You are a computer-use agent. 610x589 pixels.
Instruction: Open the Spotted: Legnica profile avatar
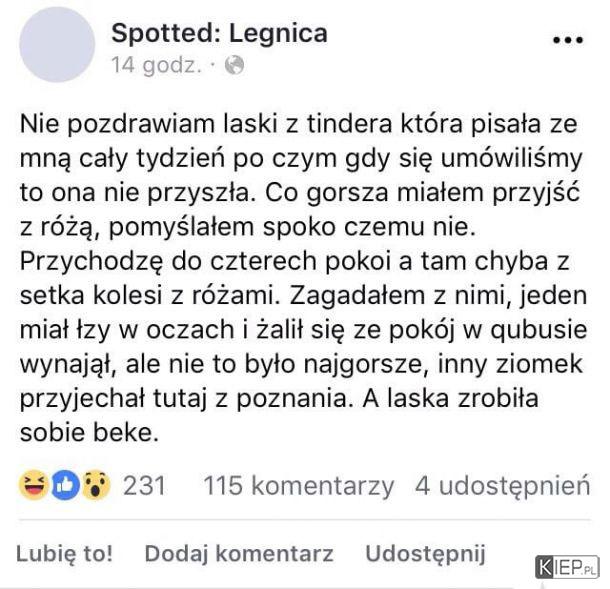click(x=57, y=44)
